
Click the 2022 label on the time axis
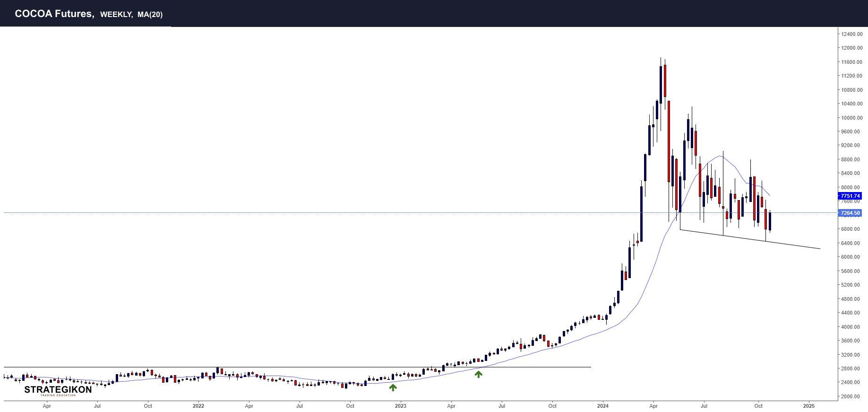click(x=198, y=406)
